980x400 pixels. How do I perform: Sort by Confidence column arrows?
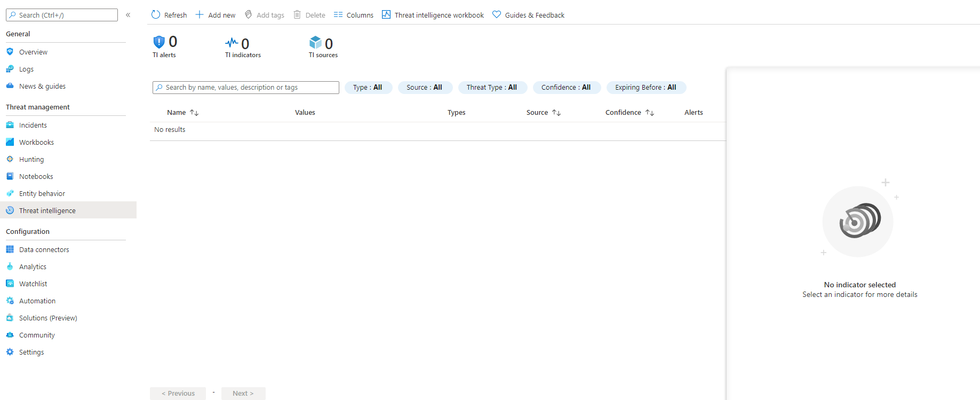pos(650,113)
